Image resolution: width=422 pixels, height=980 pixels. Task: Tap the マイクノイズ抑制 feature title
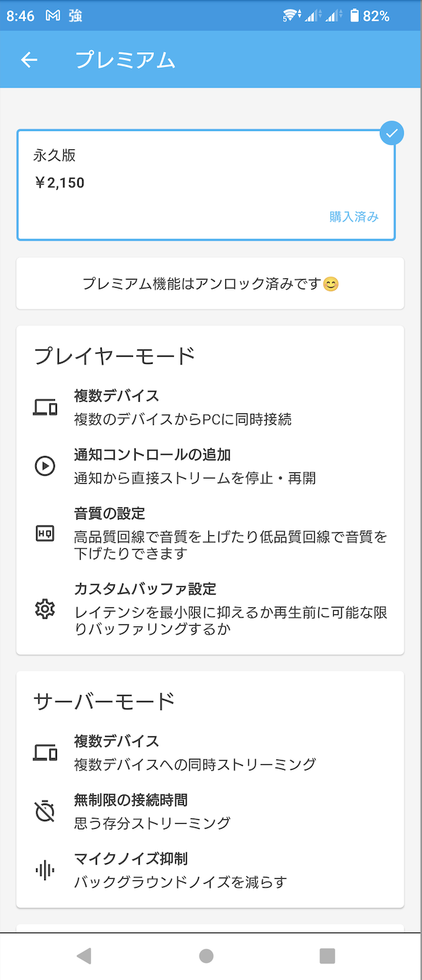point(131,859)
